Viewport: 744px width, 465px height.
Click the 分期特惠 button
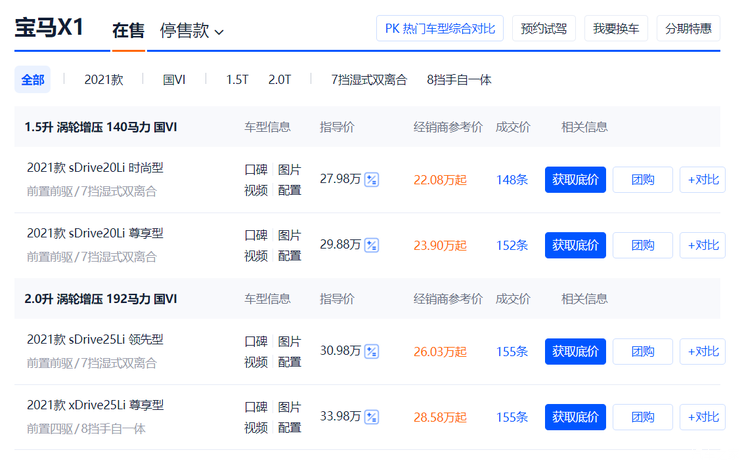click(688, 28)
